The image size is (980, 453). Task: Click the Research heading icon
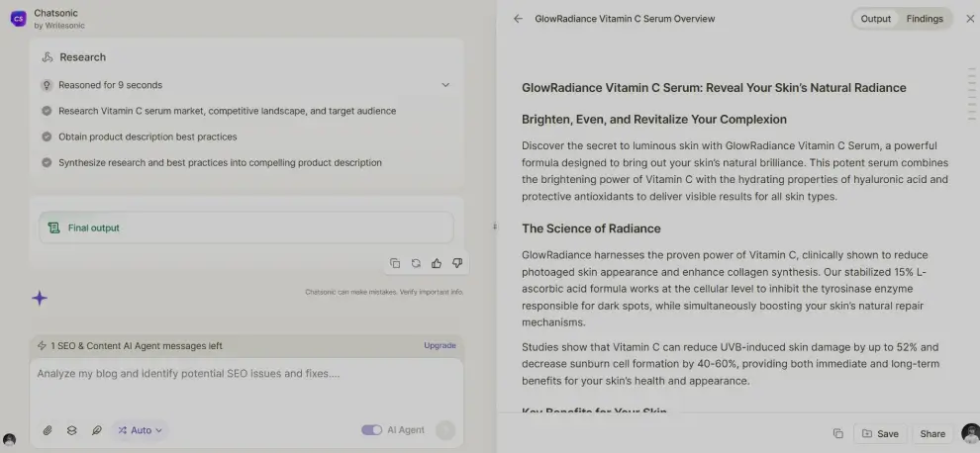pyautogui.click(x=47, y=56)
